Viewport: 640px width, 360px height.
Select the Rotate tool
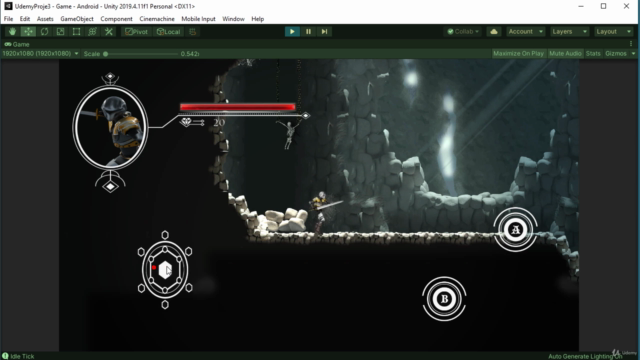click(x=44, y=31)
